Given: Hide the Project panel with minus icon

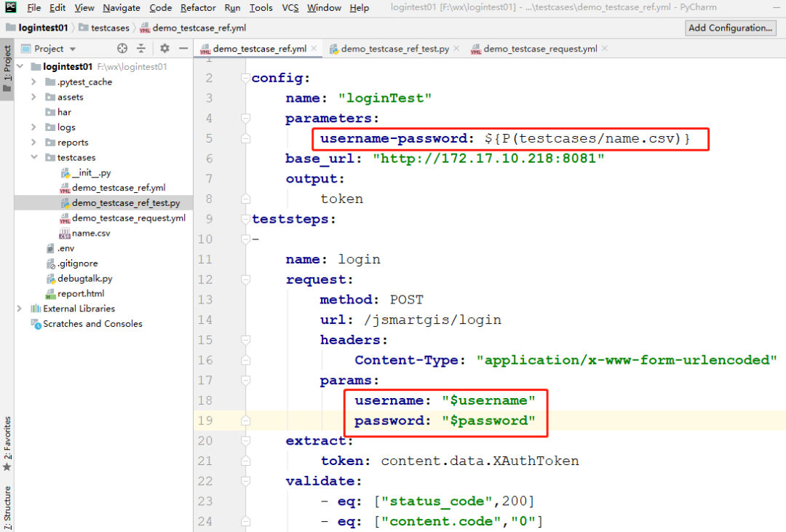Looking at the screenshot, I should pos(183,48).
